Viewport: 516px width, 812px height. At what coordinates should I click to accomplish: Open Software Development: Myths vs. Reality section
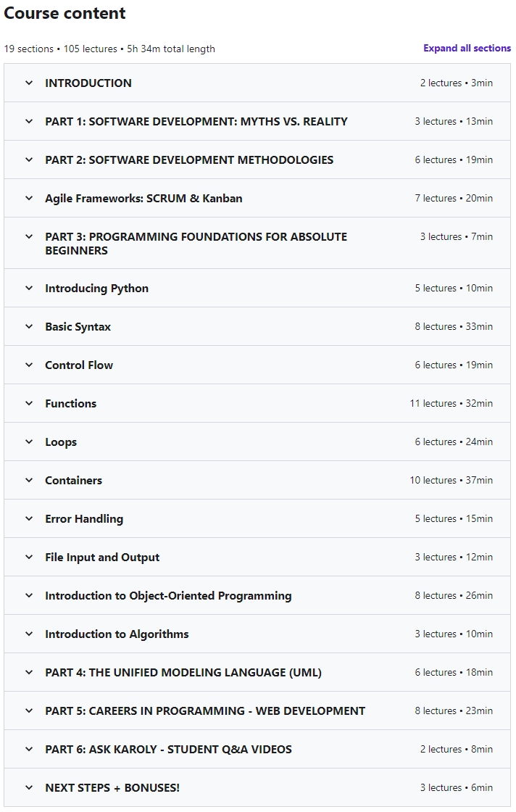point(196,121)
